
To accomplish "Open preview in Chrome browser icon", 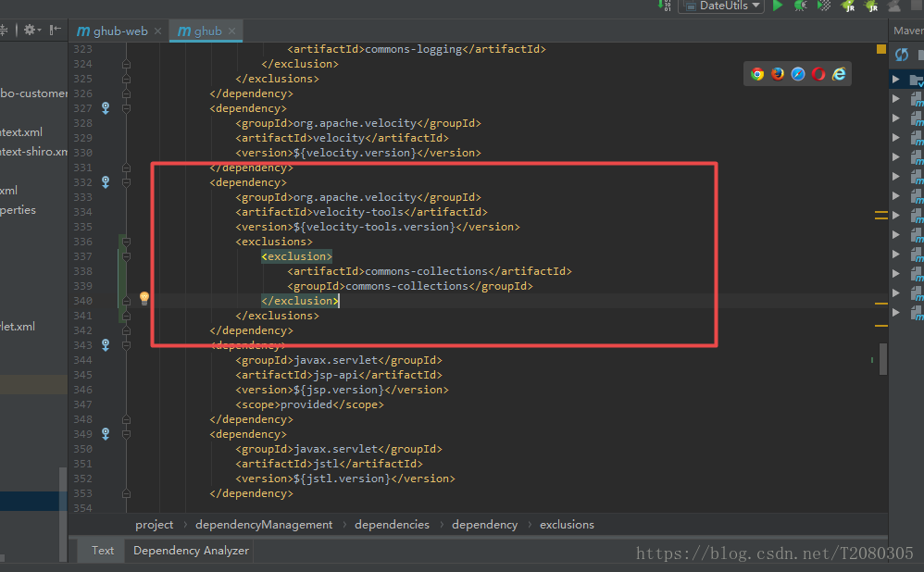I will 757,74.
